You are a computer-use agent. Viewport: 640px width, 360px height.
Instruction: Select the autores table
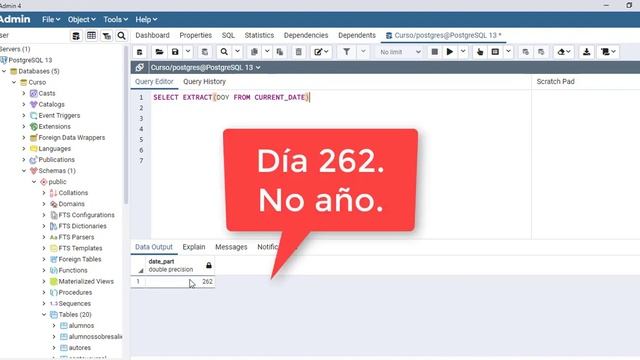pos(80,348)
